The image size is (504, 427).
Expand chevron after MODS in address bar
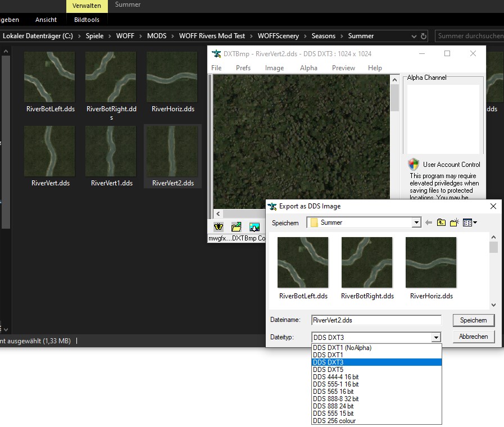click(172, 36)
